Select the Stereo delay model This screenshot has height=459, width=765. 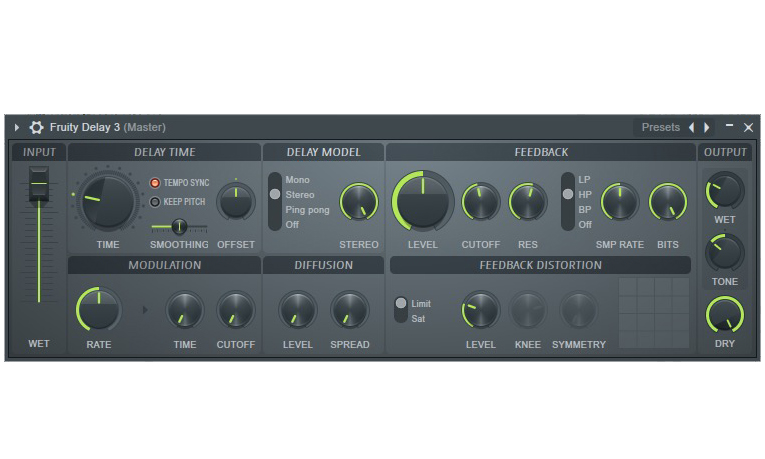pos(300,195)
